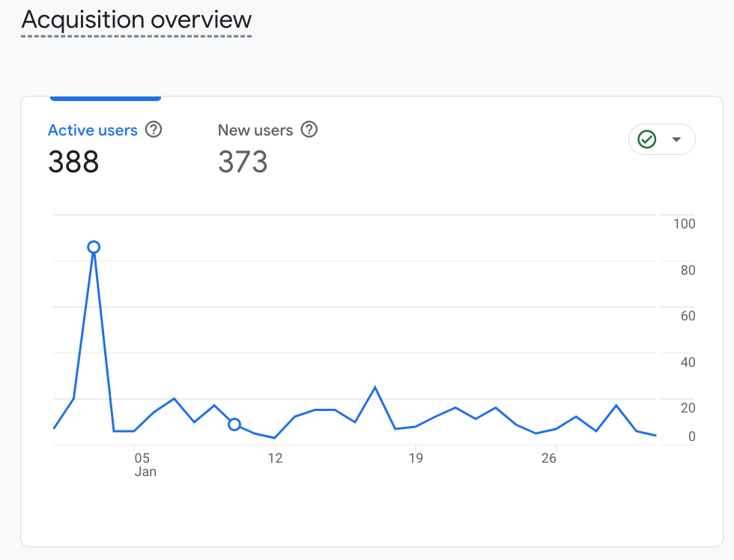This screenshot has height=560, width=734.
Task: Switch to the New users metric tab
Action: click(x=255, y=130)
